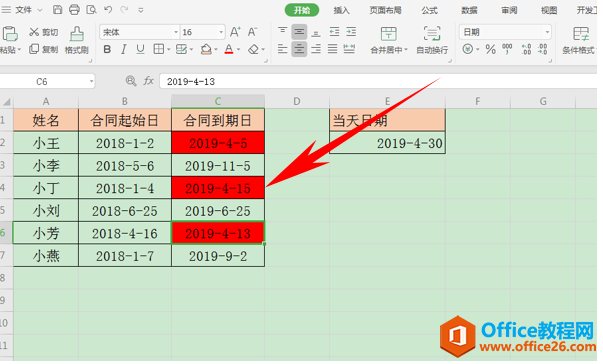Click the zoom magnifier beside formula bar
This screenshot has width=603, height=364.
pyautogui.click(x=131, y=81)
